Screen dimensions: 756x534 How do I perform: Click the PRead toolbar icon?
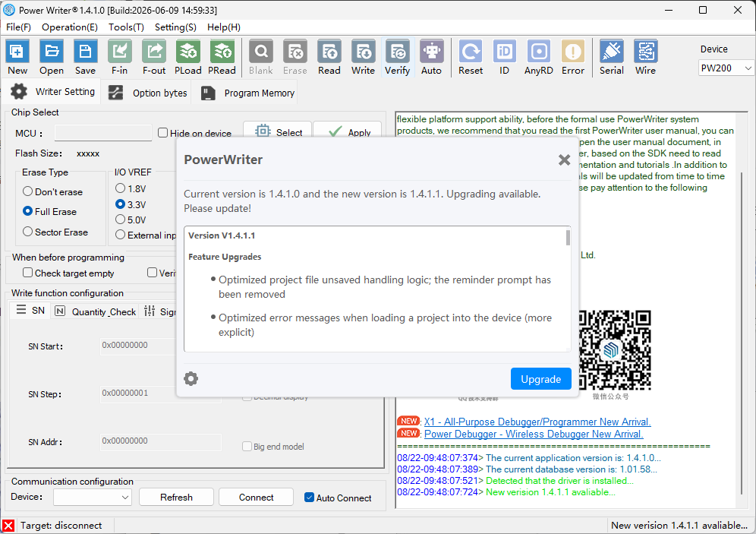click(x=222, y=57)
